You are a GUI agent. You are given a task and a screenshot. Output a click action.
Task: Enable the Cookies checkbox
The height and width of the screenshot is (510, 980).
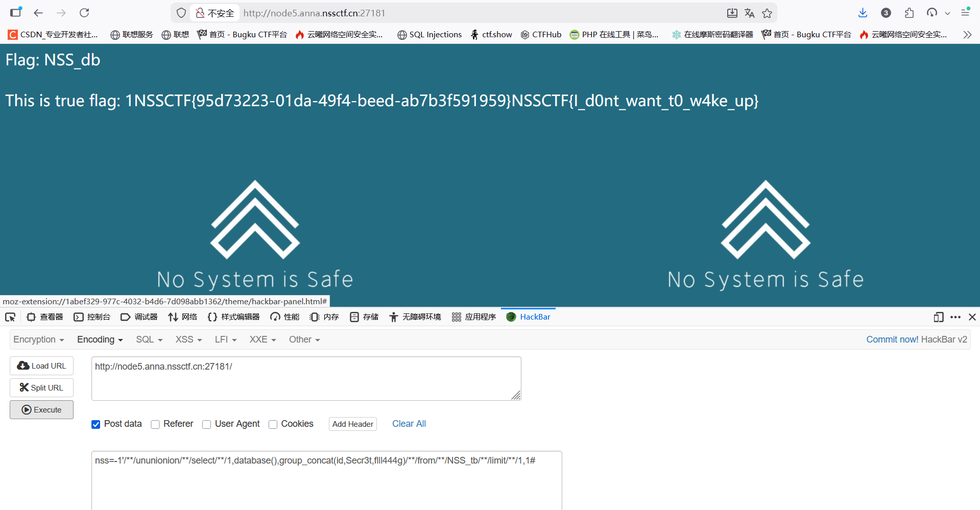click(273, 425)
